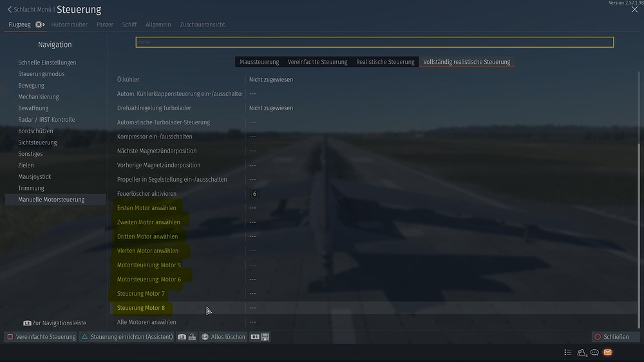
Task: Click the vertical scrollbar of settings list
Action: [639, 236]
